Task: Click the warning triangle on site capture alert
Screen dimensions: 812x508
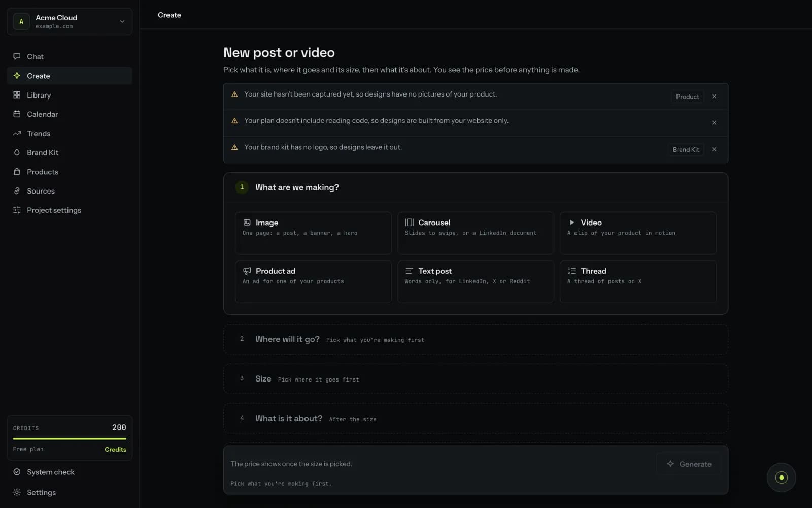Action: click(234, 94)
